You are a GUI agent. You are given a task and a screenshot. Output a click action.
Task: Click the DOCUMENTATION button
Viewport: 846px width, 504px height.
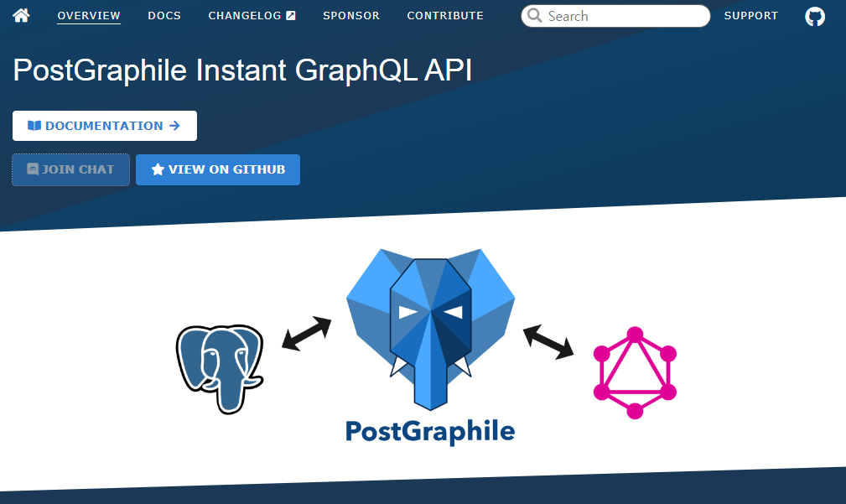point(104,125)
